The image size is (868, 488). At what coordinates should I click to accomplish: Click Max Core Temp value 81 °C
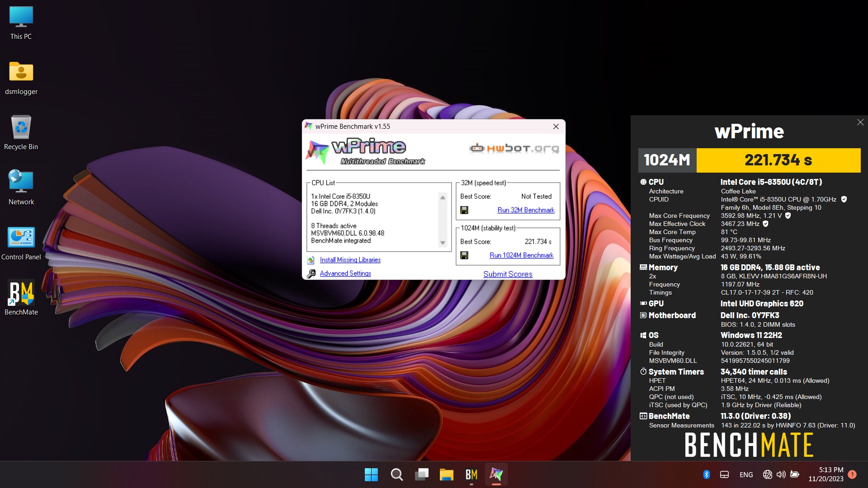729,232
